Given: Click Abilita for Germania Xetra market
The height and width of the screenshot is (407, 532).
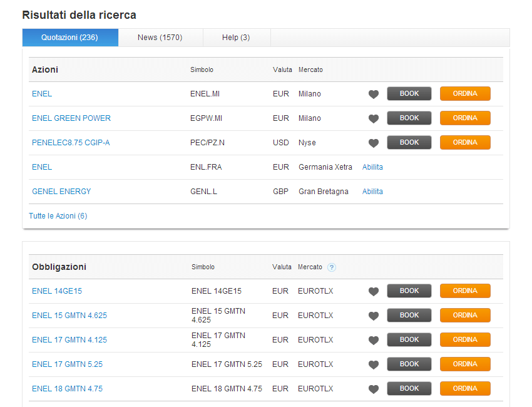Looking at the screenshot, I should [x=372, y=167].
